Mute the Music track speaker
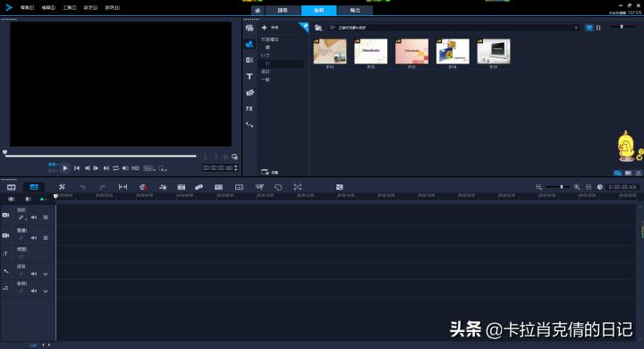This screenshot has height=349, width=644. click(34, 291)
